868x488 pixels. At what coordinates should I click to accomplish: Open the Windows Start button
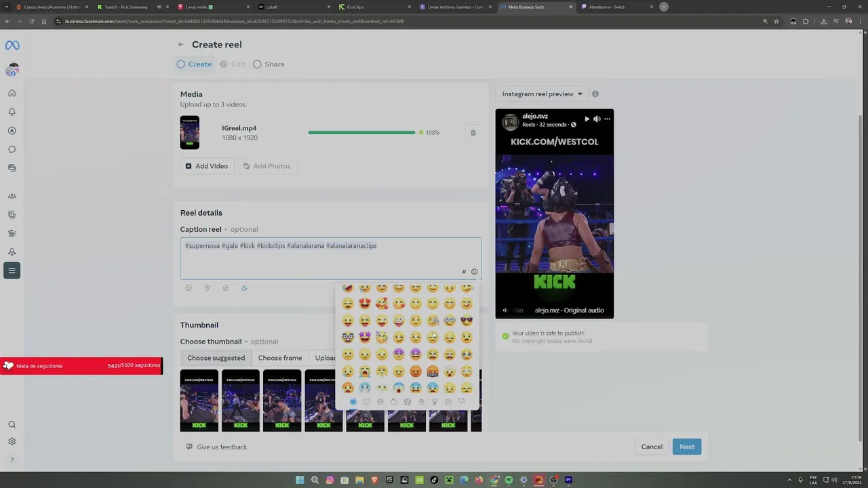300,480
